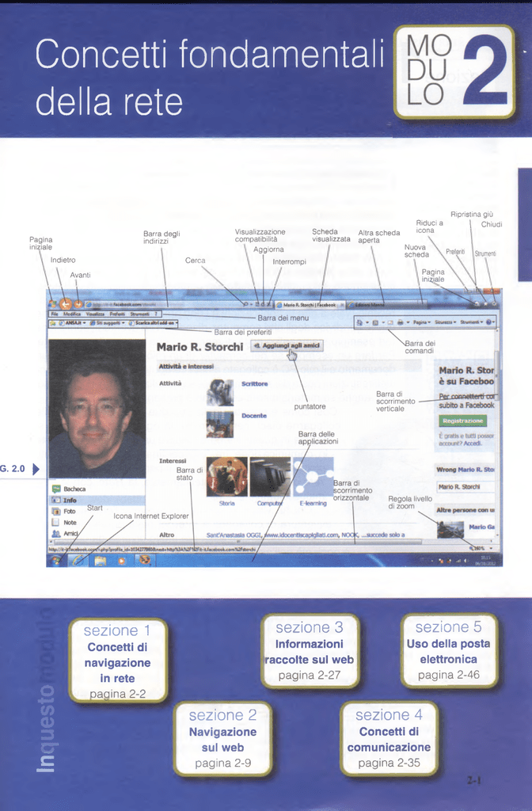This screenshot has height=811, width=532.
Task: Open the Sant'Anastasia OGGI link
Action: click(234, 535)
